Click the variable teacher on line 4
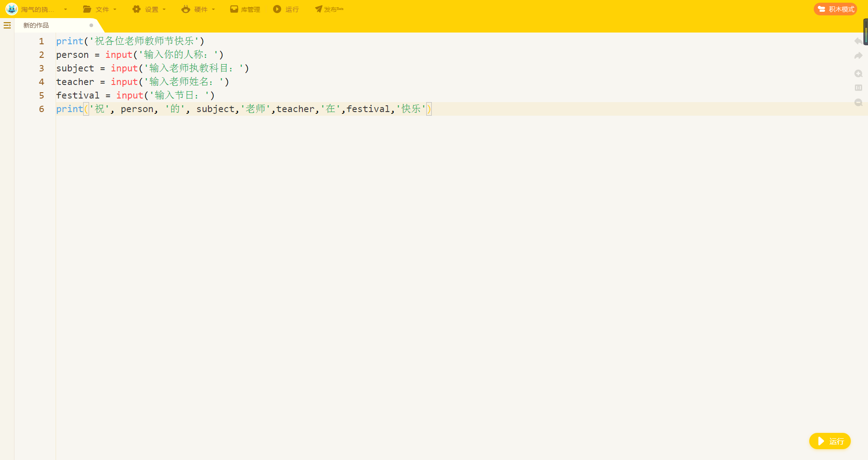The width and height of the screenshot is (868, 460). pyautogui.click(x=75, y=82)
